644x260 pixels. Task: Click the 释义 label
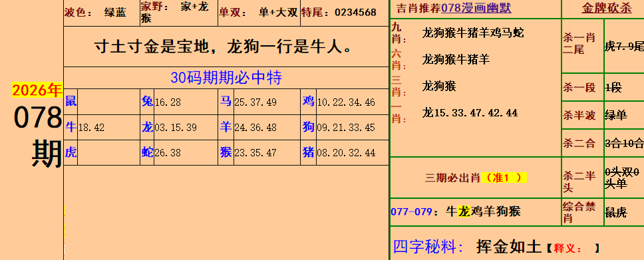[567, 248]
